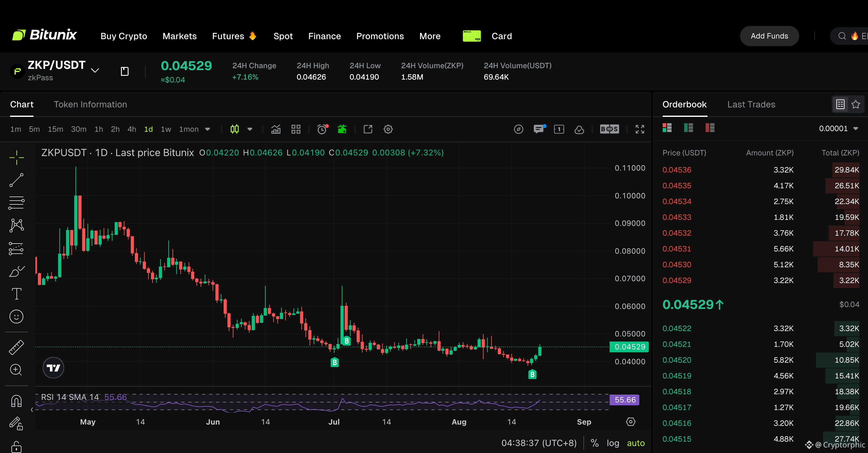868x453 pixels.
Task: Click the alarm clock alert icon
Action: click(x=322, y=129)
